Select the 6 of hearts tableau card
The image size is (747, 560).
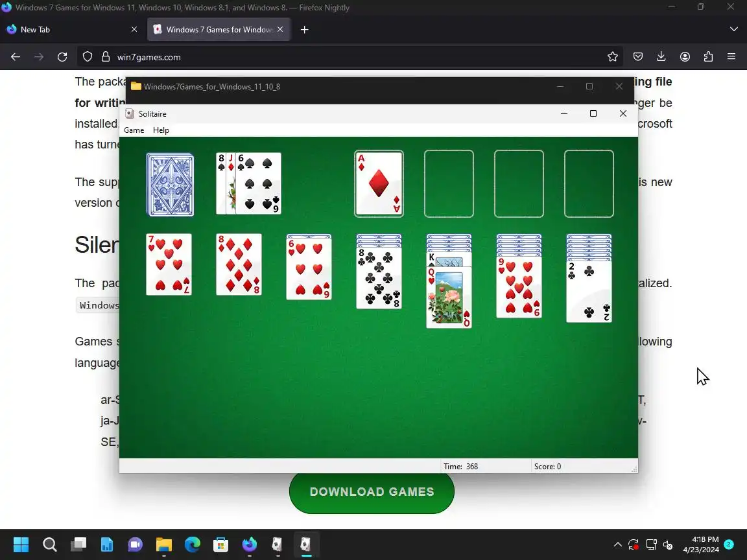(309, 269)
